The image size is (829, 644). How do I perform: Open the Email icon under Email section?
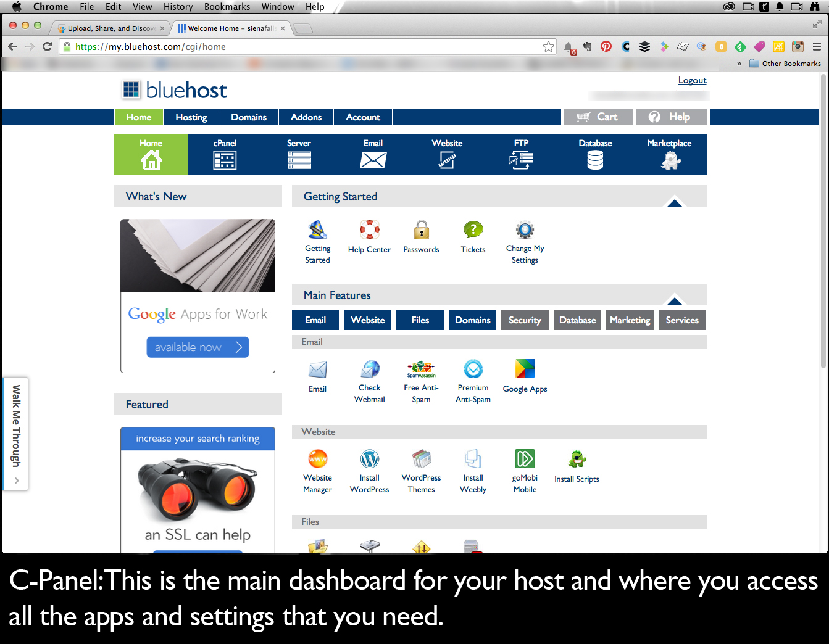[x=317, y=369]
